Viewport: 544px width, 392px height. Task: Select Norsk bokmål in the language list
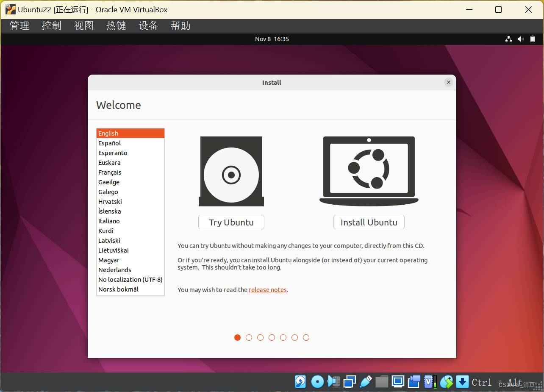coord(130,289)
